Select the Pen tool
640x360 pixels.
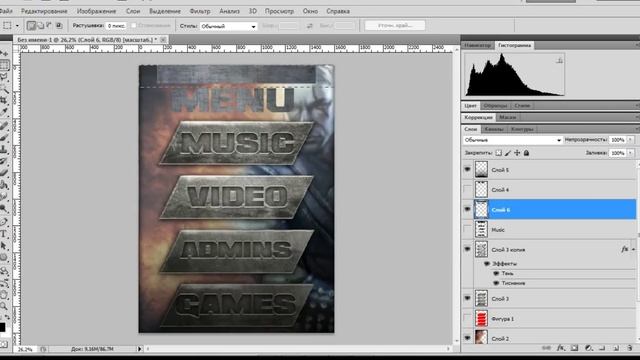(x=4, y=222)
